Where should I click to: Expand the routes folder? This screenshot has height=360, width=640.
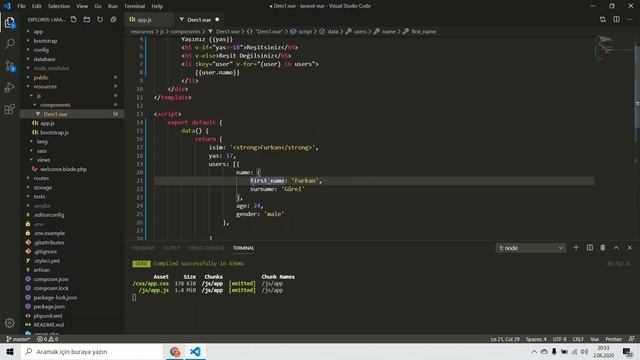pos(41,178)
